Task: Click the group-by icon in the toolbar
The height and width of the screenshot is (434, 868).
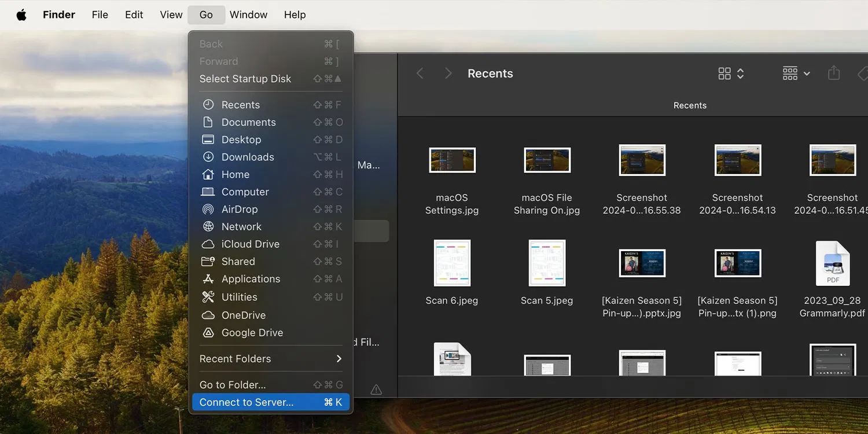Action: point(789,73)
